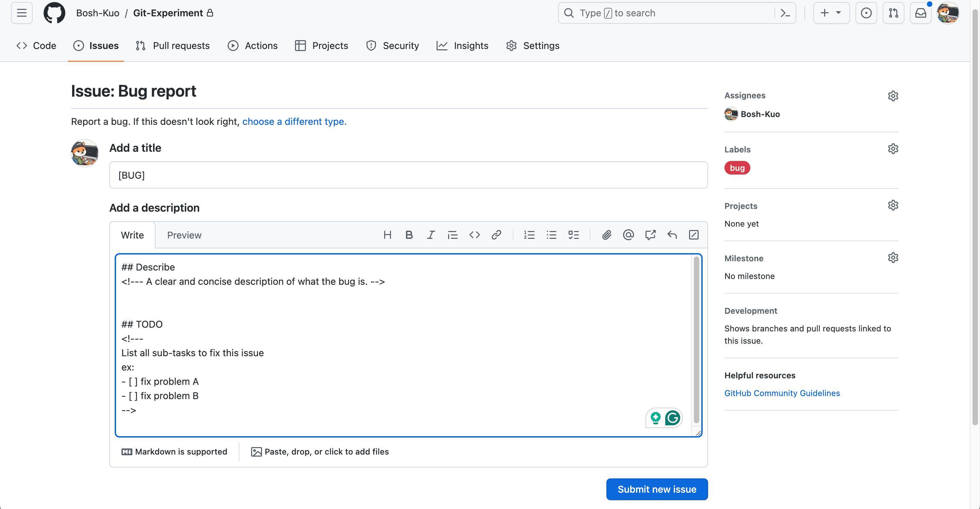Insert a code snippet with the code icon
The image size is (980, 509).
click(474, 235)
